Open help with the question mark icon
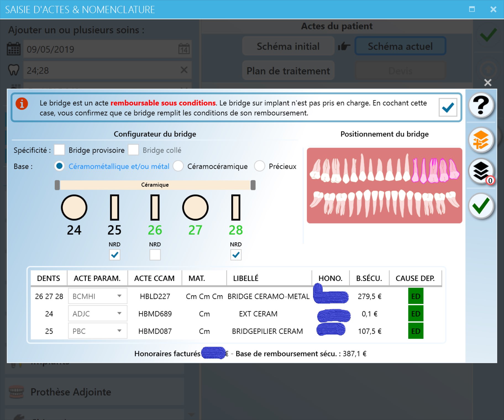 point(481,105)
